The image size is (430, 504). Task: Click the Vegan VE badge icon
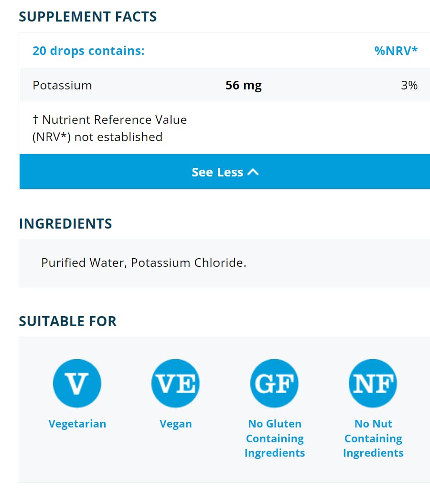coord(175,383)
